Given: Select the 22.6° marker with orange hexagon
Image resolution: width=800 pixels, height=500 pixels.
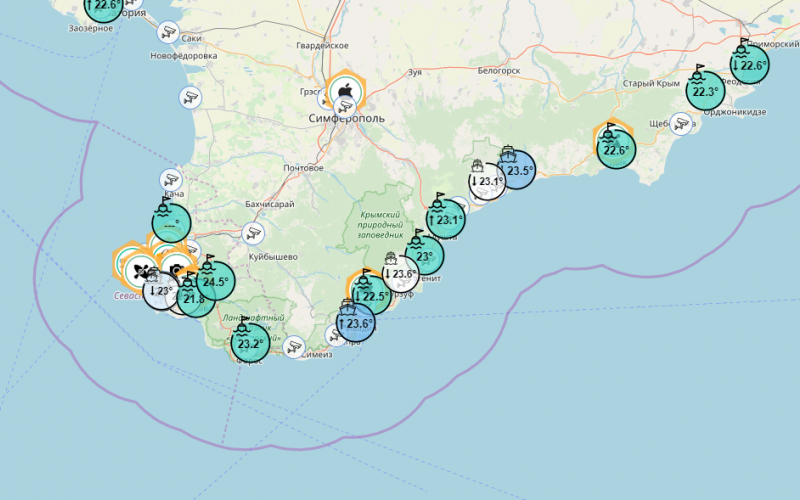Looking at the screenshot, I should (615, 150).
